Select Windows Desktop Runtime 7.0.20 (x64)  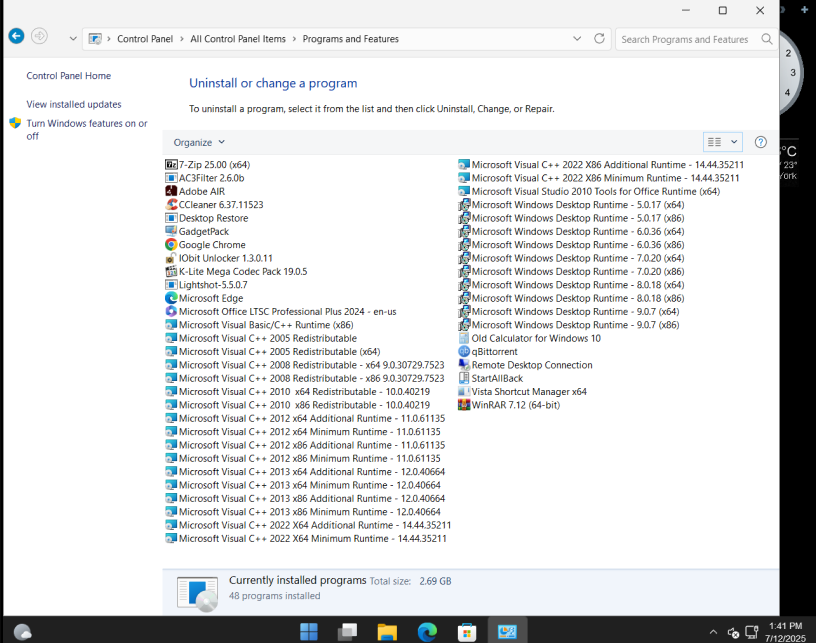pyautogui.click(x=571, y=258)
